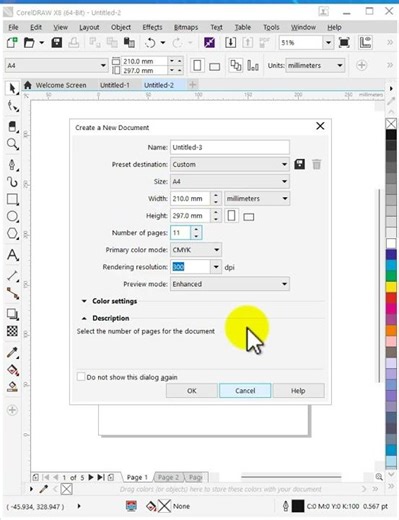This screenshot has width=399, height=520.
Task: Select the Zoom tool in toolbox
Action: point(12,144)
